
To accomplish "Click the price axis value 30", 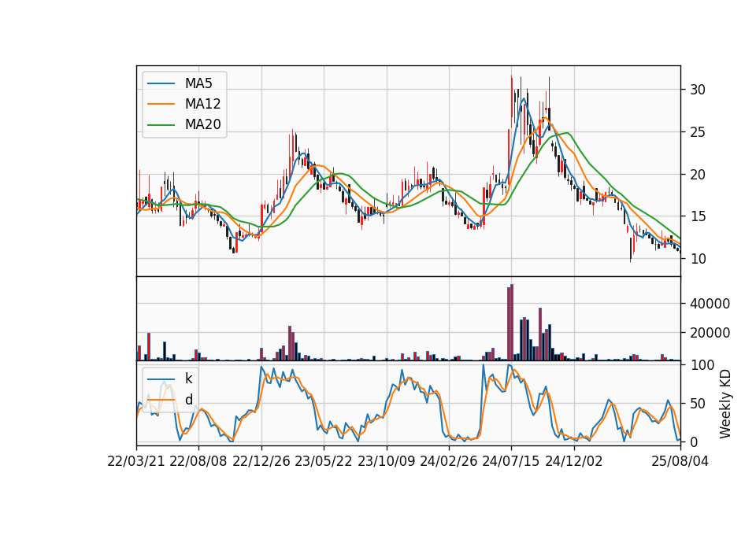I will (x=698, y=90).
